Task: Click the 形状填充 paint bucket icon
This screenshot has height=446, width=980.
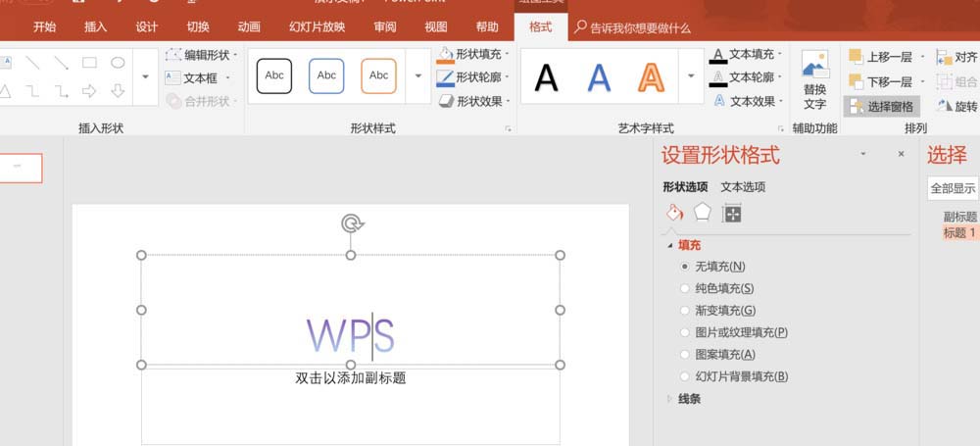Action: click(446, 55)
